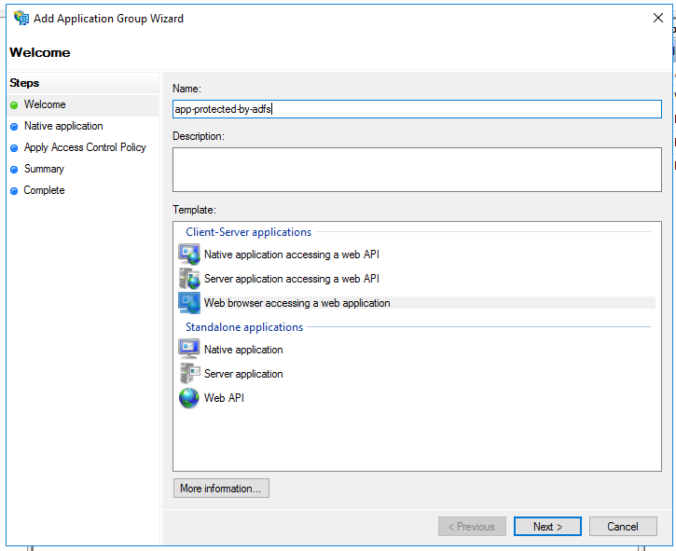Screen dimensions: 676x551
Task: Close the wizard with the X button
Action: click(658, 18)
